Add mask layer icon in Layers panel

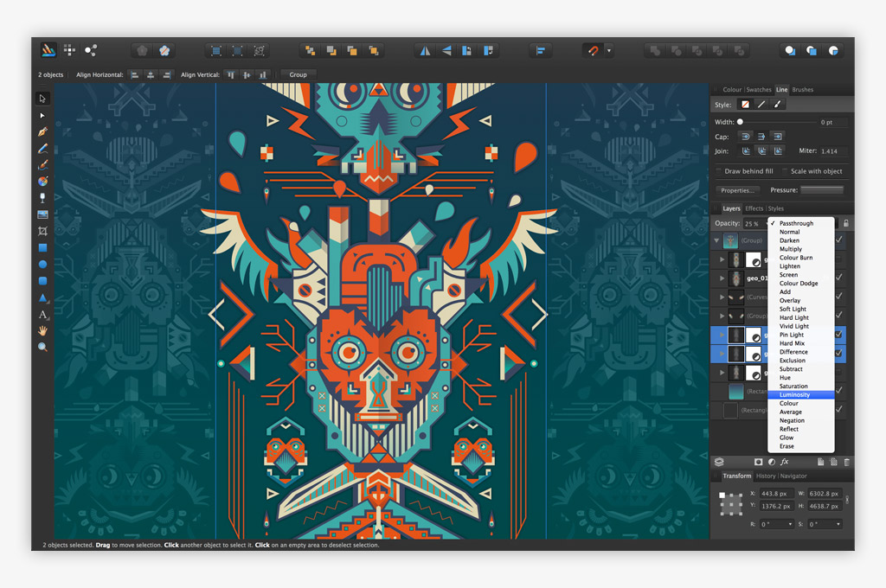pyautogui.click(x=758, y=462)
